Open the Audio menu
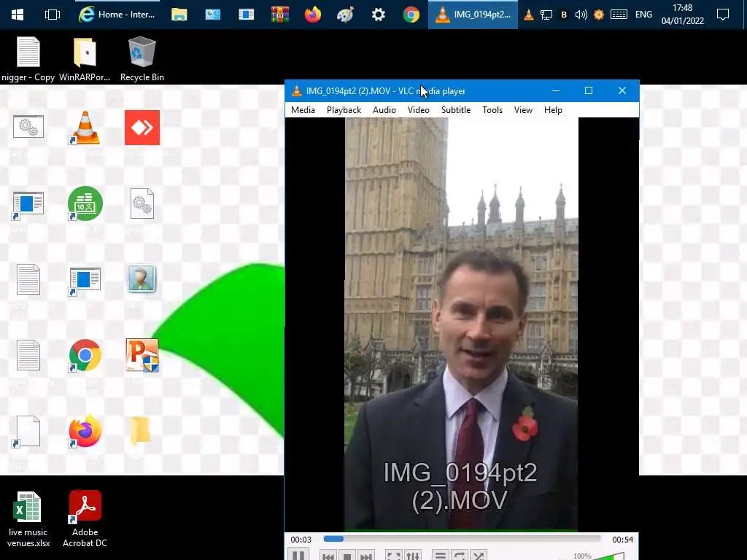Screen dimensions: 747x560 (x=384, y=110)
